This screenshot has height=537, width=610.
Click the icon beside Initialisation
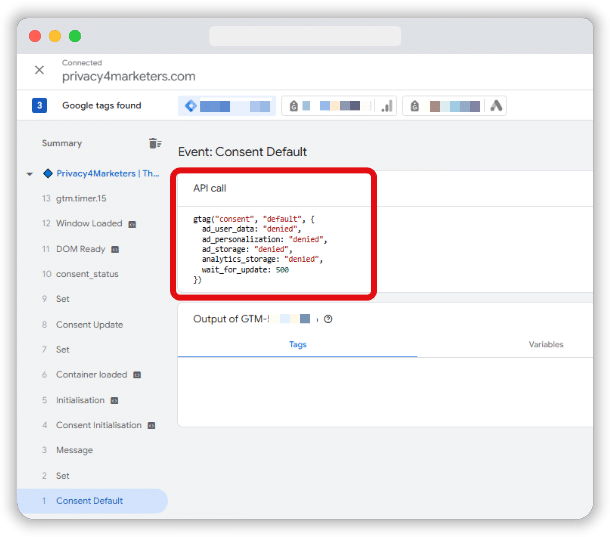114,400
